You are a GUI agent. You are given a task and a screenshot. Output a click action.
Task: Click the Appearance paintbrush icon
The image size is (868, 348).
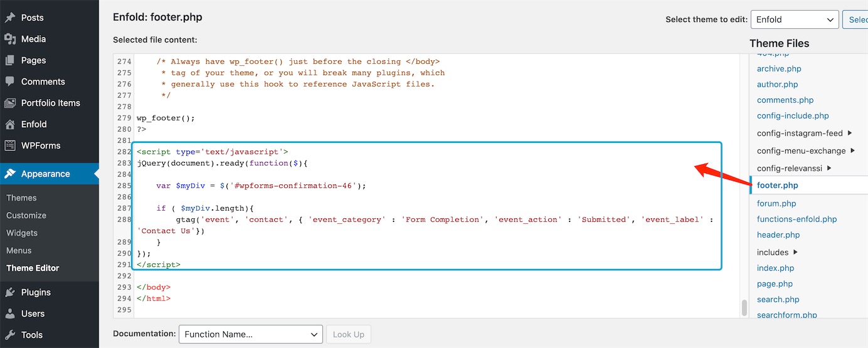point(10,174)
